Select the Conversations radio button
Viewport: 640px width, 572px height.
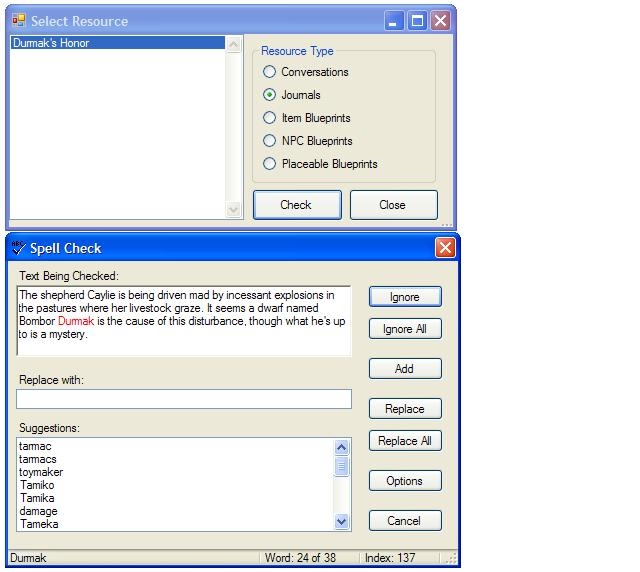269,72
